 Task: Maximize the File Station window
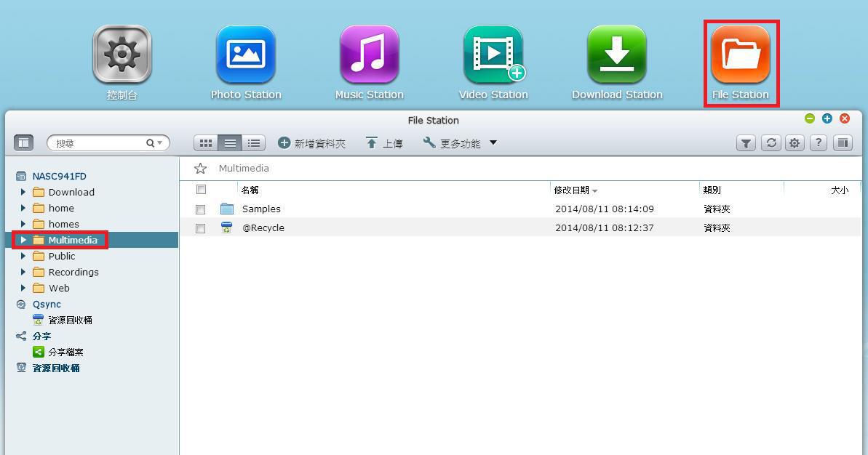point(827,118)
